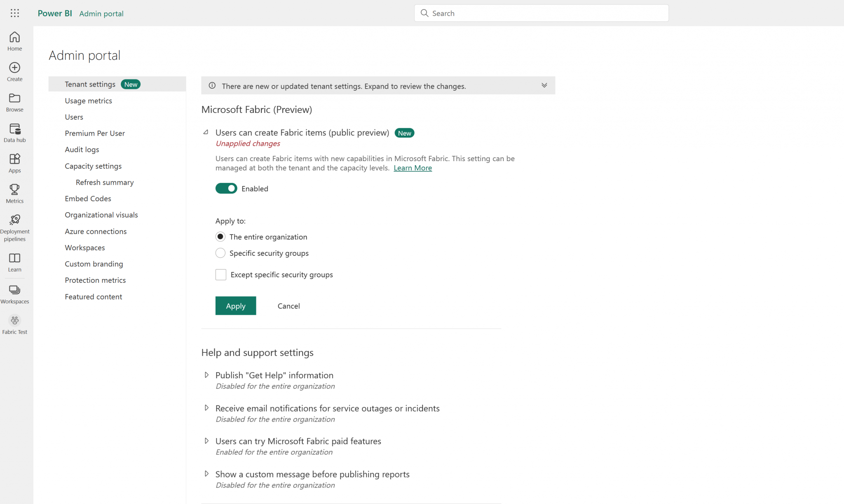This screenshot has width=844, height=504.
Task: Expand Publish "Get Help" information setting
Action: click(206, 375)
